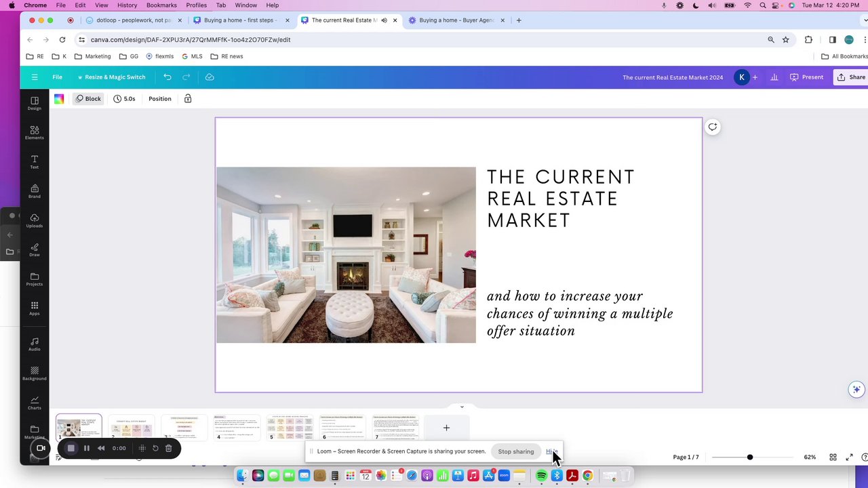Open the background color picker swatch
Image resolution: width=868 pixels, height=488 pixels.
[59, 99]
